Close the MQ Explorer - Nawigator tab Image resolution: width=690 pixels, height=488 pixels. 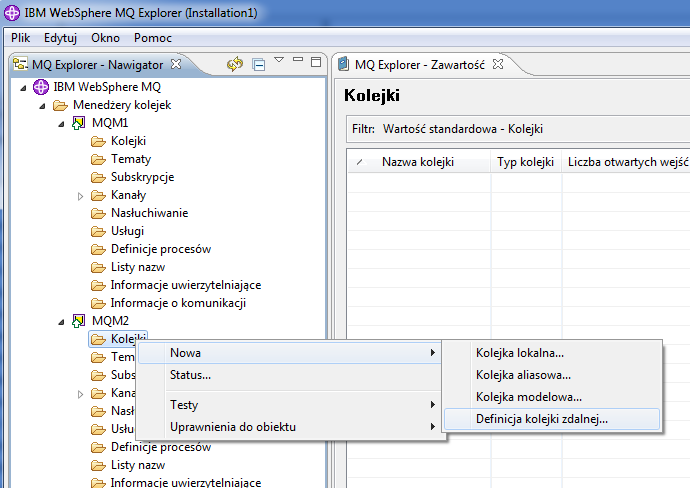pyautogui.click(x=176, y=64)
